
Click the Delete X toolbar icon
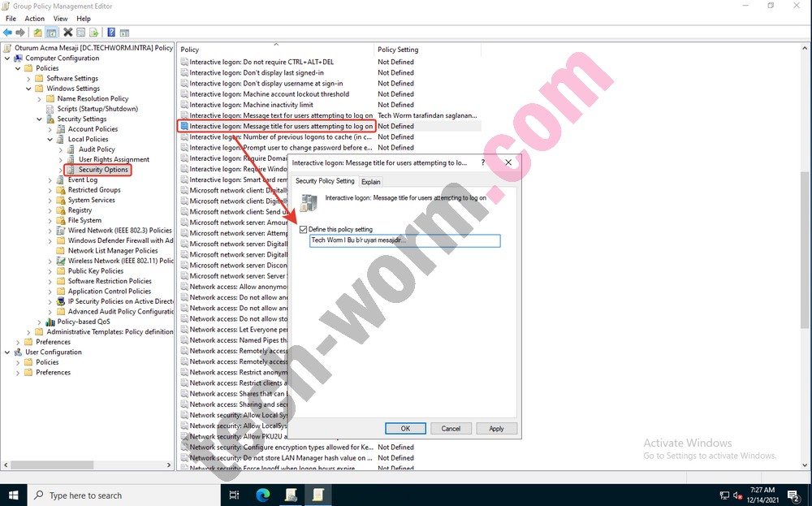[68, 32]
